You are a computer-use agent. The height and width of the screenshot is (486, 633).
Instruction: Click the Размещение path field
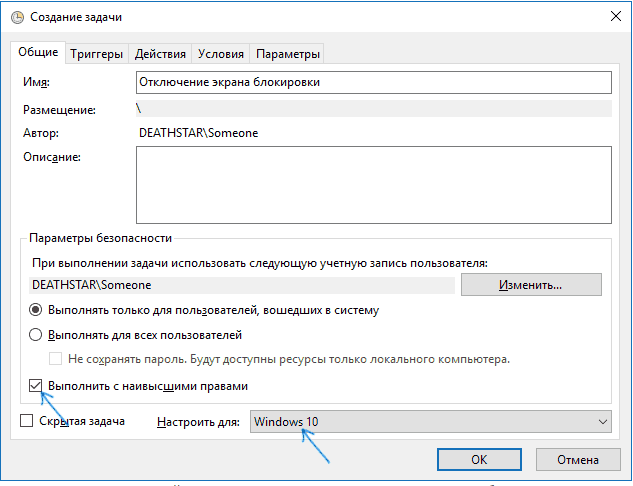tap(374, 109)
